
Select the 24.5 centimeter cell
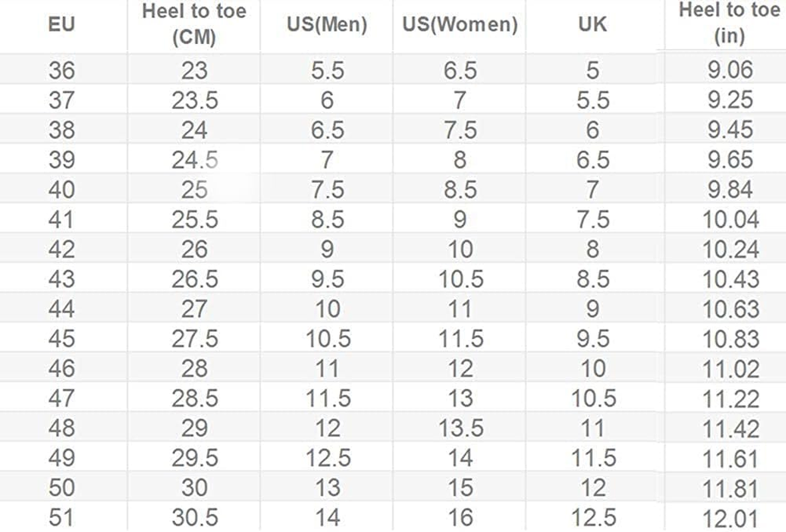point(194,160)
